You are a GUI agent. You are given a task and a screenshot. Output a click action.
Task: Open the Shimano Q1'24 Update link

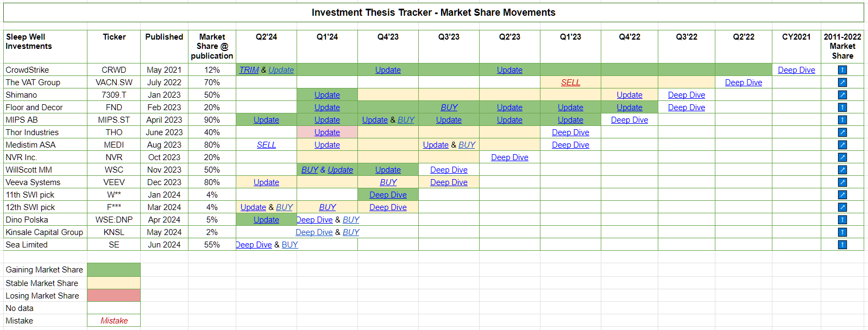[x=327, y=95]
